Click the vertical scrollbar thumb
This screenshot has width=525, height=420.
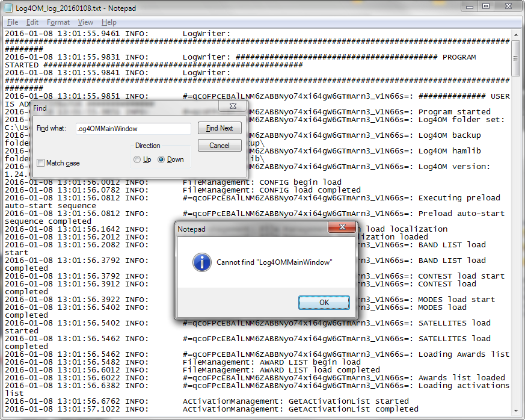click(515, 58)
